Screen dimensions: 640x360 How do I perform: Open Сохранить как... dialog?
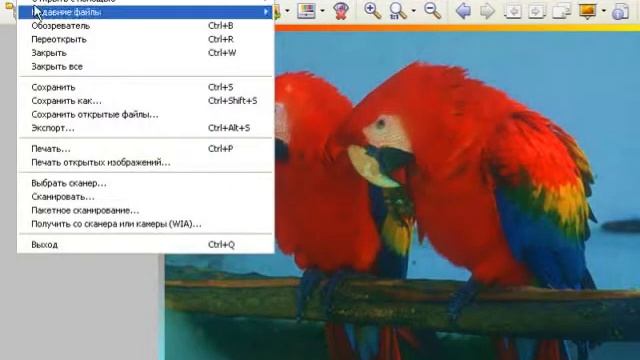146,100
